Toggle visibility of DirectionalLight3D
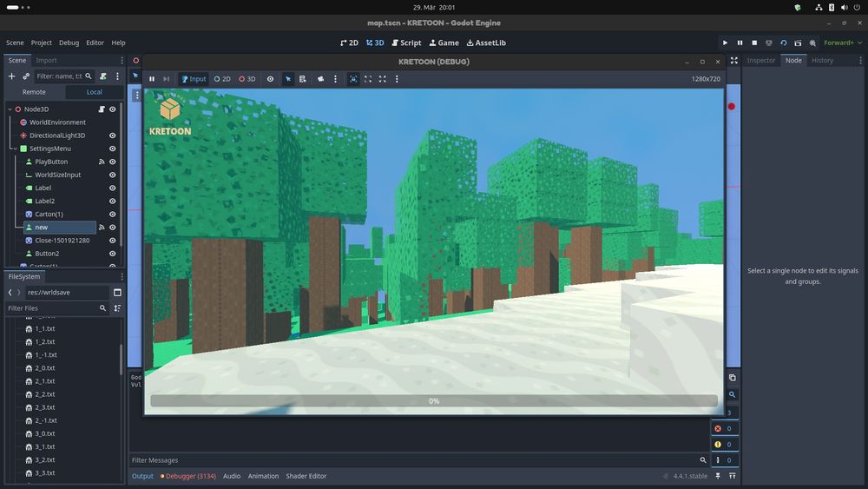This screenshot has width=868, height=489. [112, 135]
